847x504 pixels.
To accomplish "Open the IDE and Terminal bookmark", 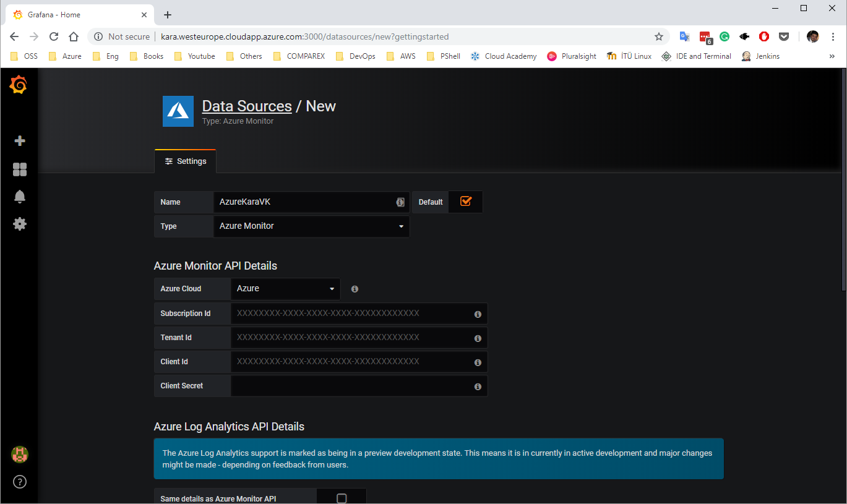I will pos(697,56).
